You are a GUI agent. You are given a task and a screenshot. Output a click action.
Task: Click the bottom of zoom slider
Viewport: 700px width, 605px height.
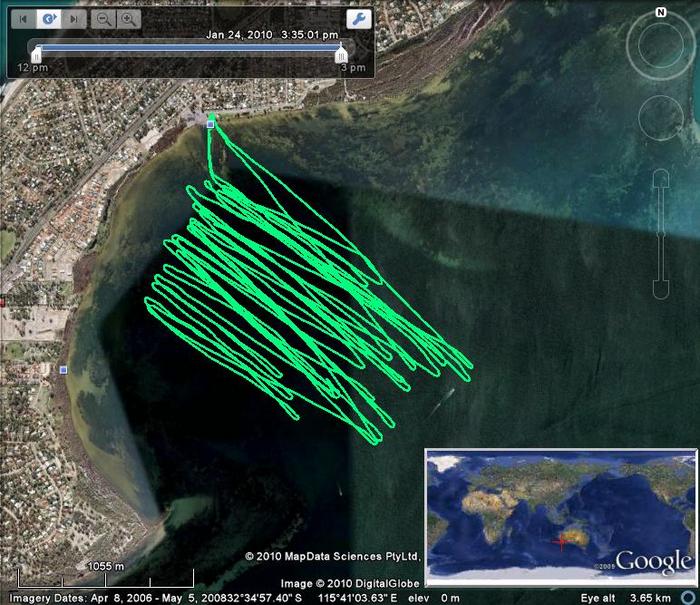coord(661,288)
